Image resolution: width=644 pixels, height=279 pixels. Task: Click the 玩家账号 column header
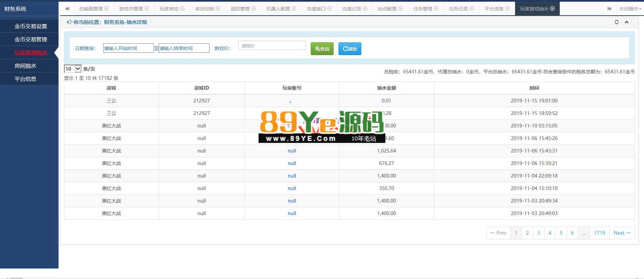292,88
